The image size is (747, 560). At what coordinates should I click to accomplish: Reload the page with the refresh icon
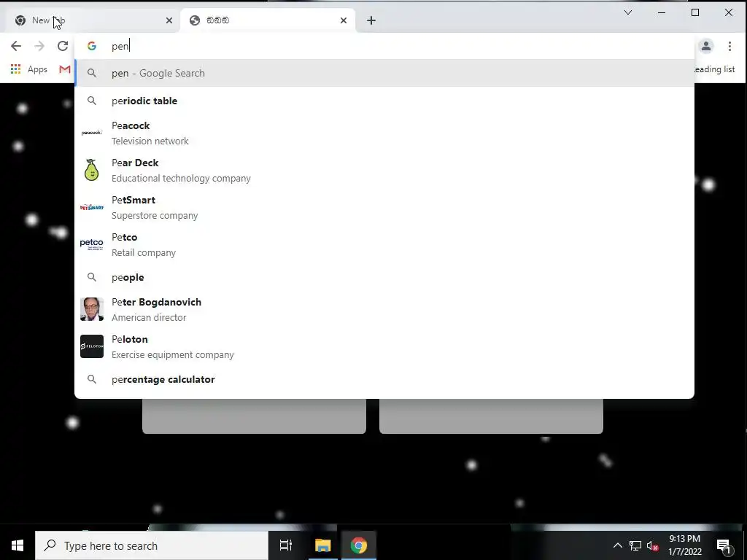63,46
